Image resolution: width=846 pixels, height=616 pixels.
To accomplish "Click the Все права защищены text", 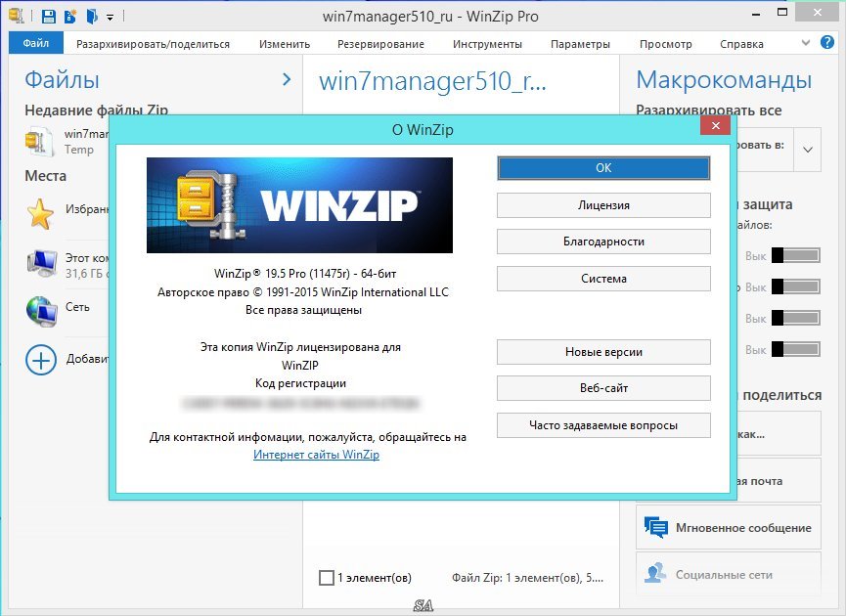I will coord(303,310).
